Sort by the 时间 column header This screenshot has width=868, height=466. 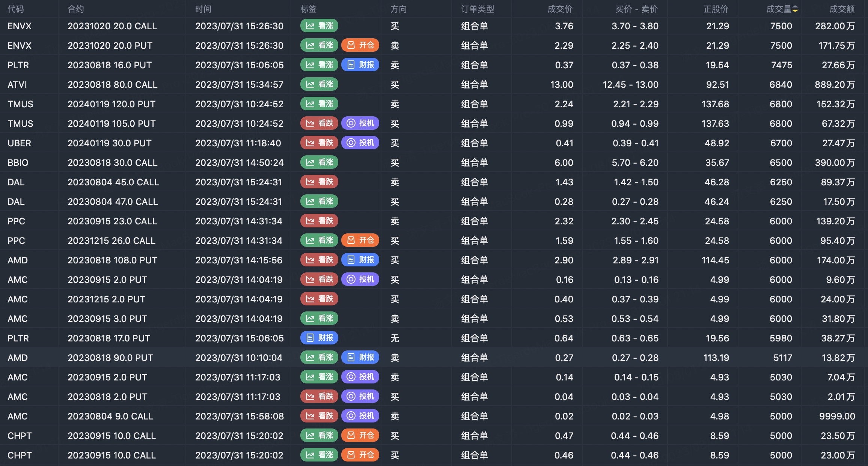pyautogui.click(x=203, y=9)
